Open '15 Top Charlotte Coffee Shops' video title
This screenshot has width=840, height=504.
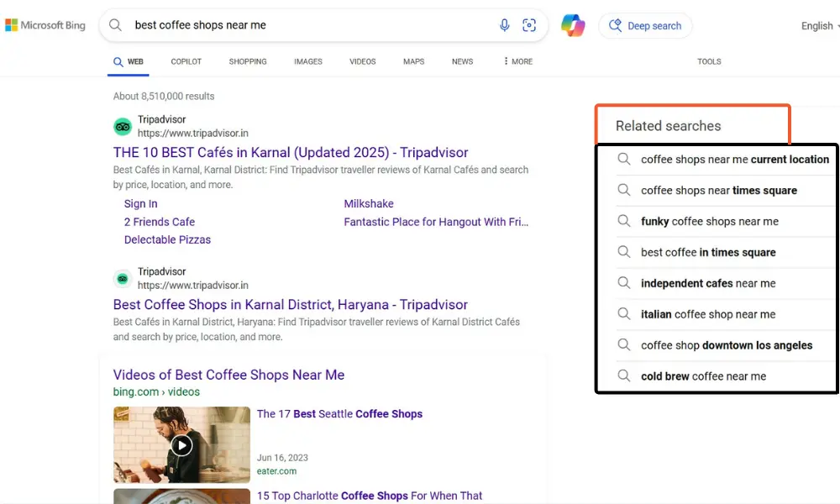point(370,496)
